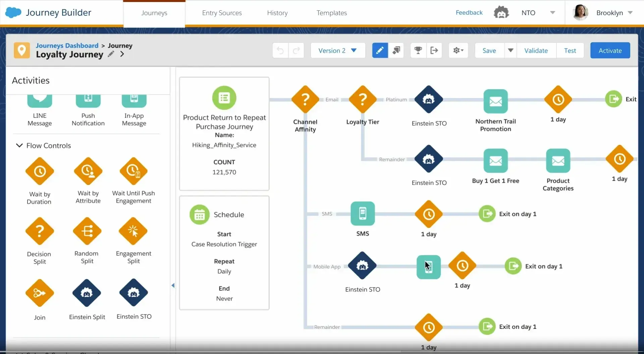644x354 pixels.
Task: Open the Channel Affinity decision node
Action: [305, 100]
